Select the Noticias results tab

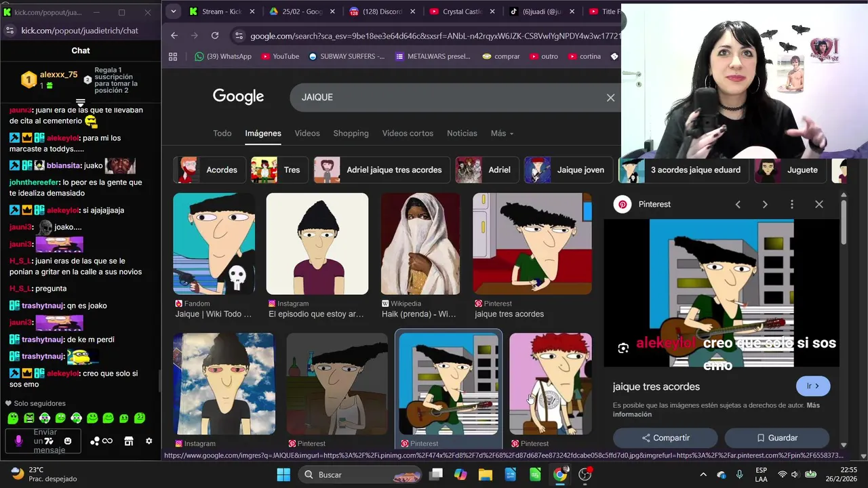point(462,134)
